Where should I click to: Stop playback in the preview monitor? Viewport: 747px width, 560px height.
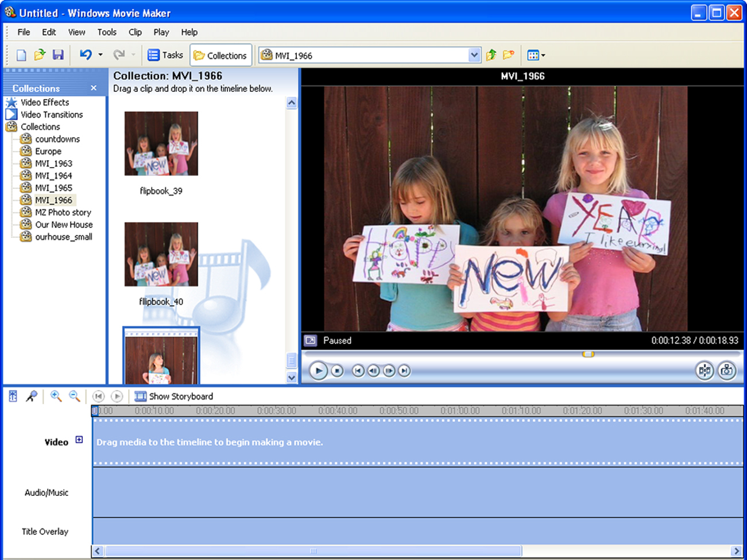pyautogui.click(x=337, y=371)
